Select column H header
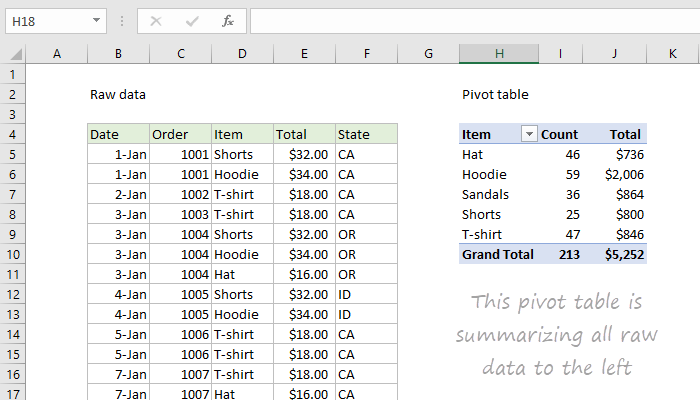This screenshot has width=700, height=400. [499, 53]
